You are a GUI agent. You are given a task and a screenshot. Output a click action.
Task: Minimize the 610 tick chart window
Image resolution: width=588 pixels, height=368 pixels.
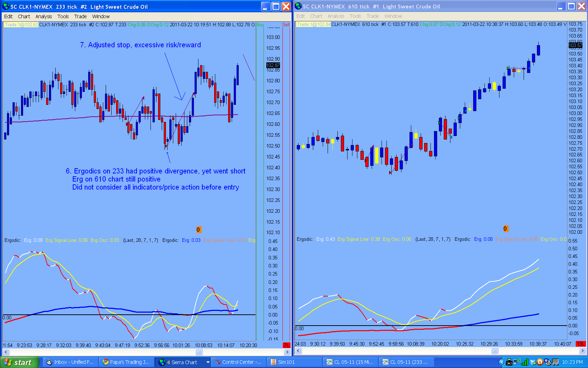pos(561,6)
